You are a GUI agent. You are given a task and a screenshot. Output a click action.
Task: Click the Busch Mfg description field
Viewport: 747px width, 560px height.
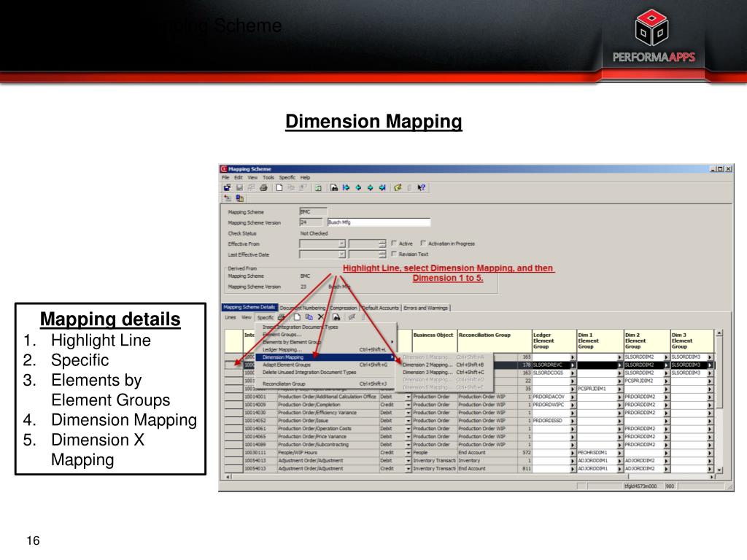[379, 222]
